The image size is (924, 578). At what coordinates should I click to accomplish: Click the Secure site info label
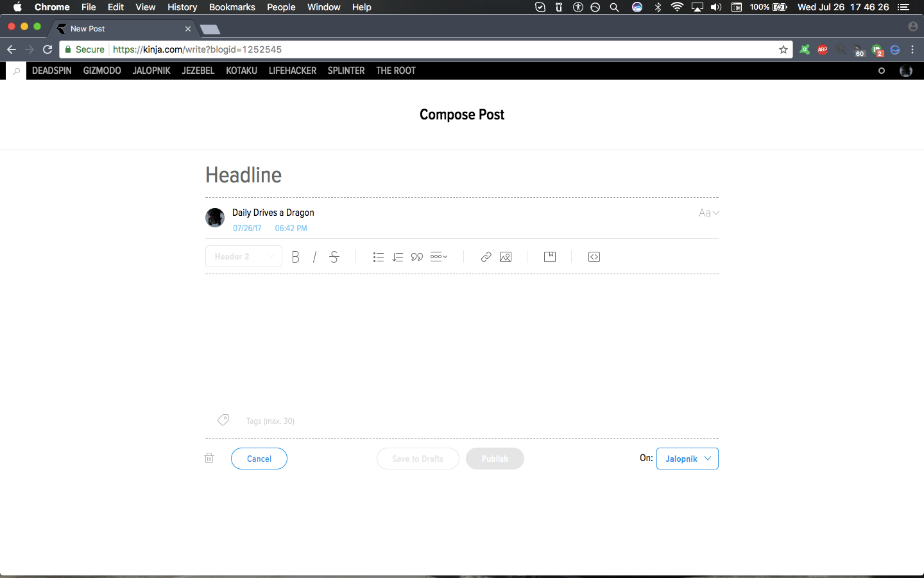(84, 49)
